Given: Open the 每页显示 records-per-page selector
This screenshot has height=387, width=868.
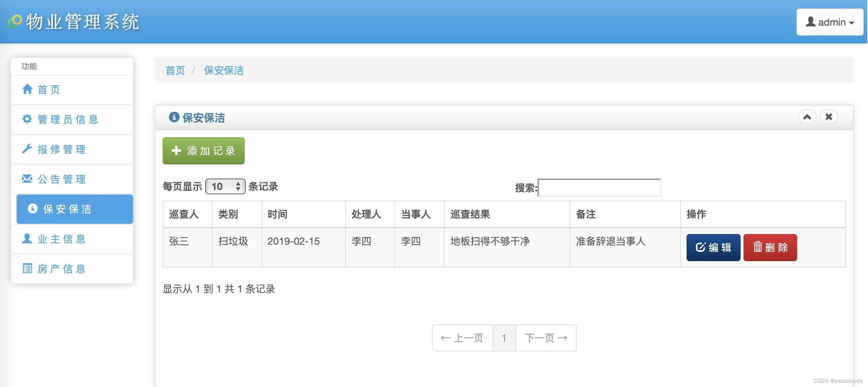Looking at the screenshot, I should pos(225,186).
